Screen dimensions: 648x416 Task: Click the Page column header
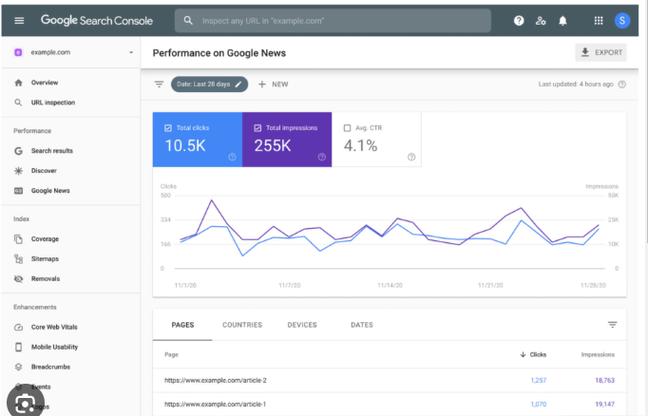coord(171,354)
